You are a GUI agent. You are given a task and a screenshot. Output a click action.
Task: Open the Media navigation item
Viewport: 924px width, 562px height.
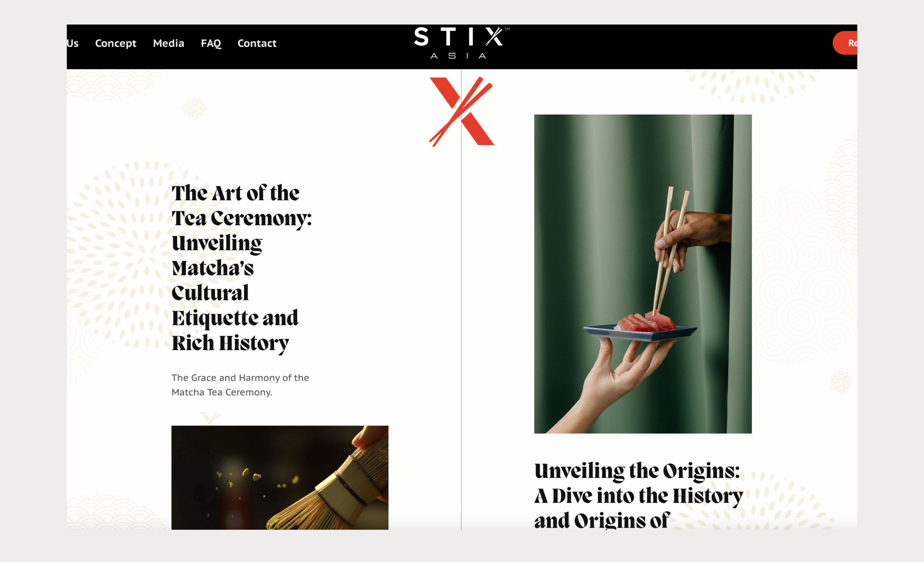pos(168,43)
